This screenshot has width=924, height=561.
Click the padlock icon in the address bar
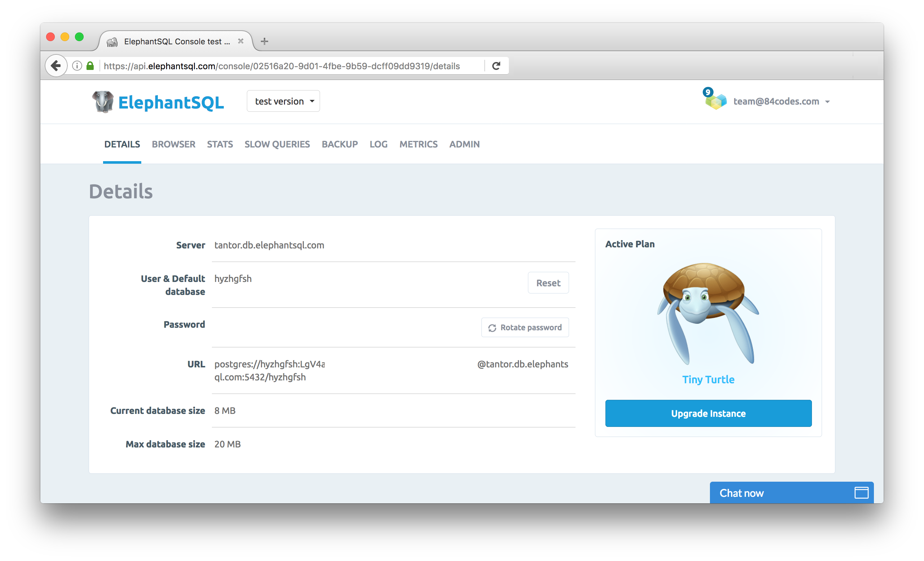pos(90,66)
